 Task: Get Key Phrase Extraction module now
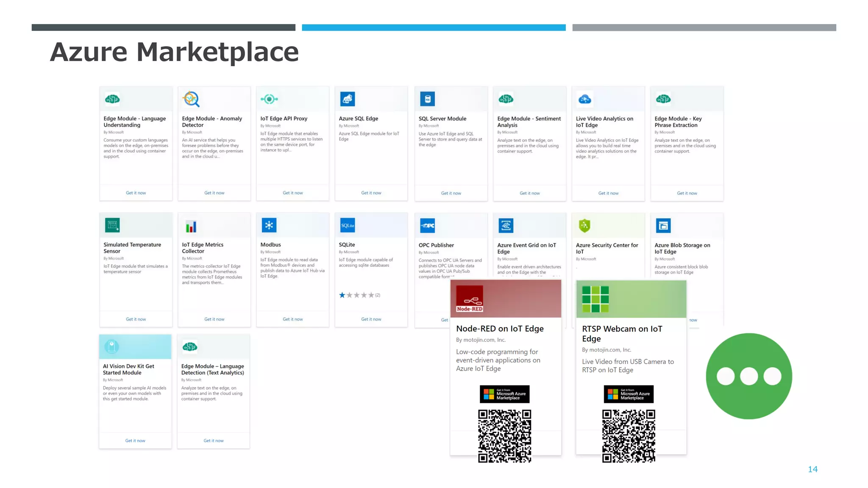coord(687,193)
